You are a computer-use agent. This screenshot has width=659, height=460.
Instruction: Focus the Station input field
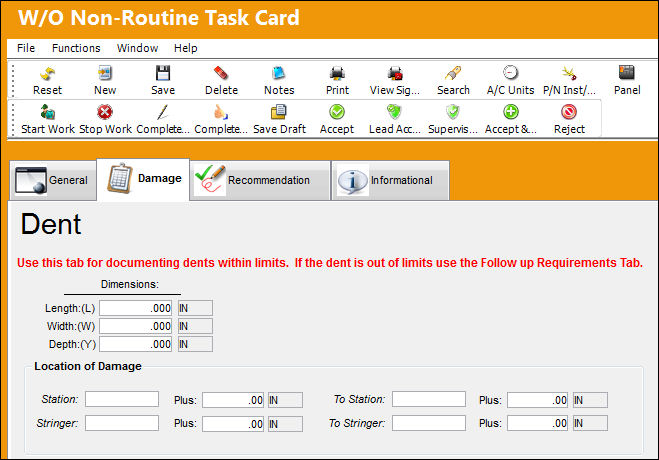[122, 399]
